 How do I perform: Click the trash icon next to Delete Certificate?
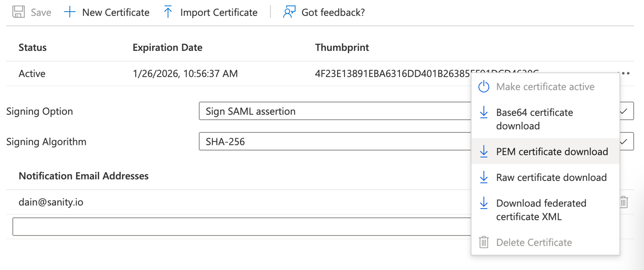pos(484,242)
